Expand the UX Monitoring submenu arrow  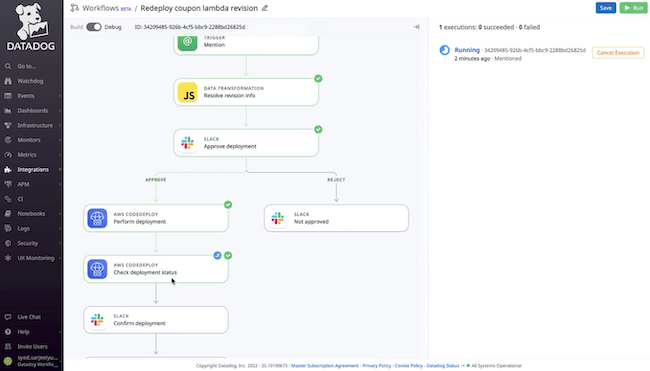click(60, 258)
